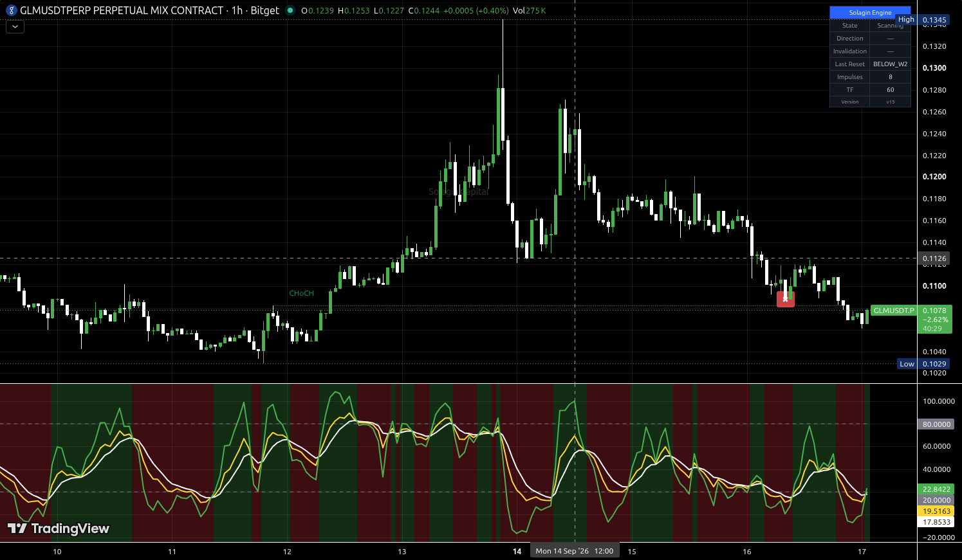Viewport: 962px width, 560px height.
Task: Click the 0.1160 price scale label
Action: tap(934, 221)
